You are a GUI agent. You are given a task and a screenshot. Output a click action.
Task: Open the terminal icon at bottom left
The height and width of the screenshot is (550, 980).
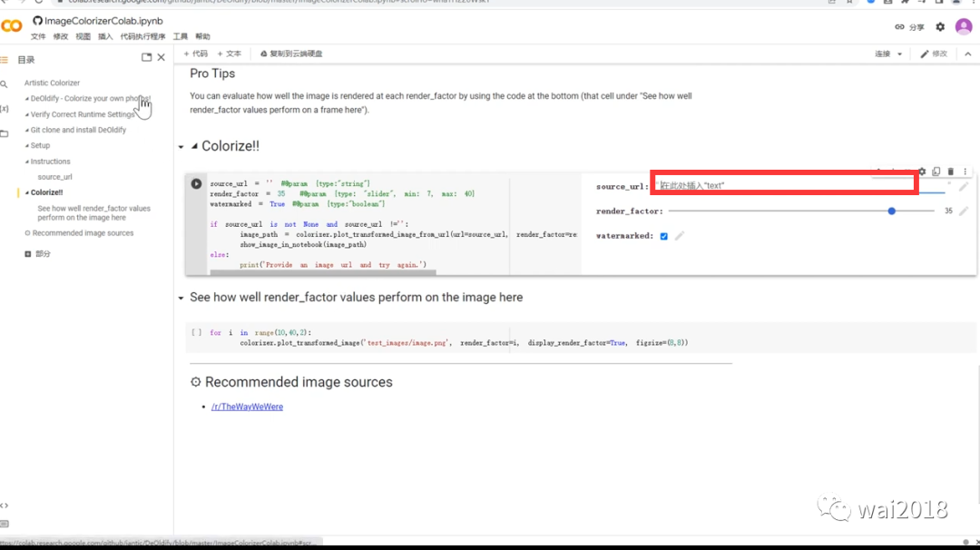pos(5,524)
